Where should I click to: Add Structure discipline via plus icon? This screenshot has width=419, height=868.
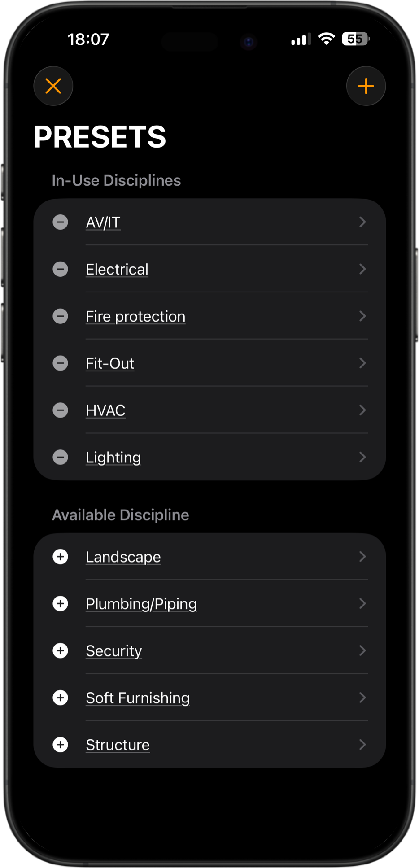point(61,745)
